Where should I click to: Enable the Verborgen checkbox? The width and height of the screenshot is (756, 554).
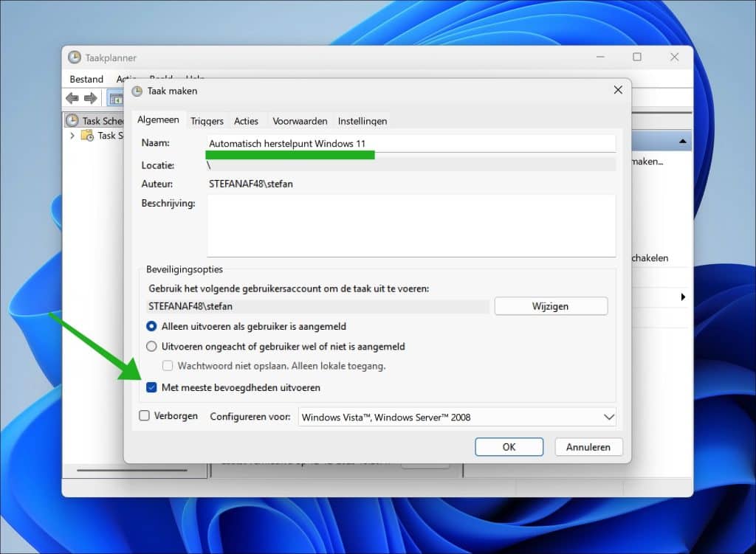pos(145,415)
